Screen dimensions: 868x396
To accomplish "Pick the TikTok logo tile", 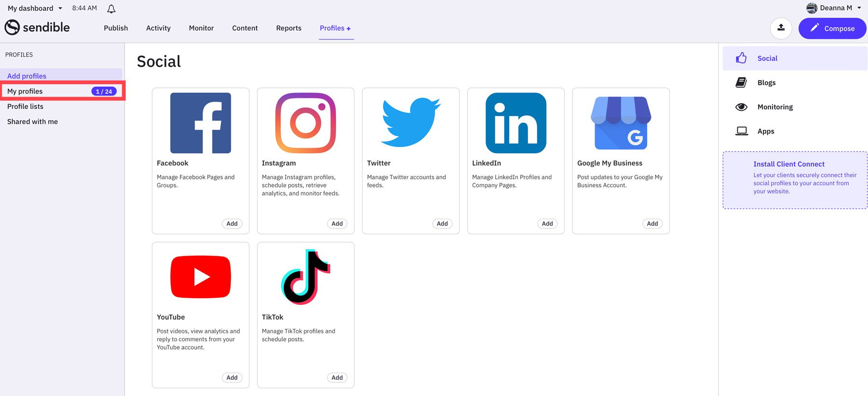I will [305, 277].
